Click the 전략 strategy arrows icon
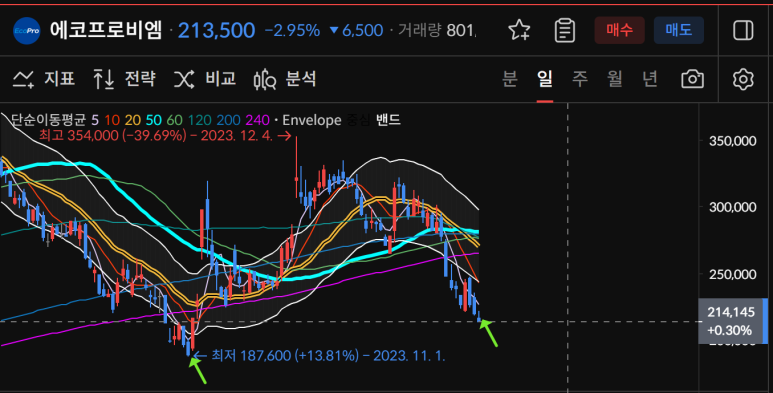This screenshot has height=393, width=773. (x=104, y=79)
